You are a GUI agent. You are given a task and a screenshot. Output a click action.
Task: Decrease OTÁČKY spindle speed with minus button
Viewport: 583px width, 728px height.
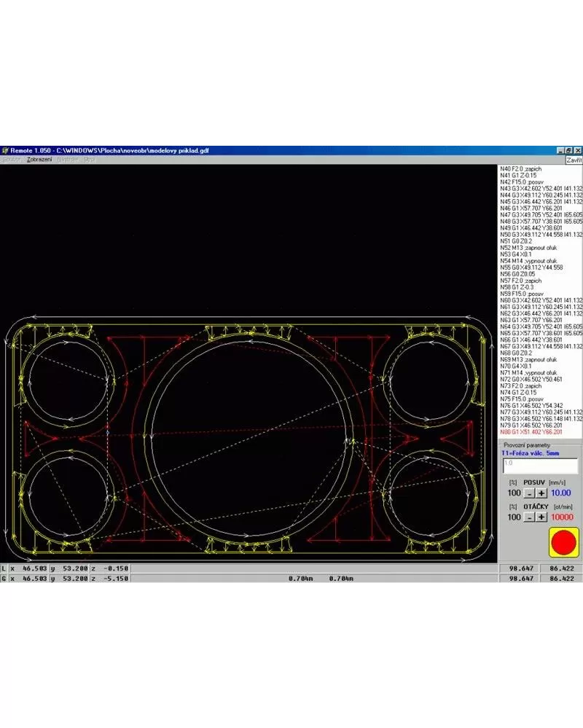pos(529,517)
